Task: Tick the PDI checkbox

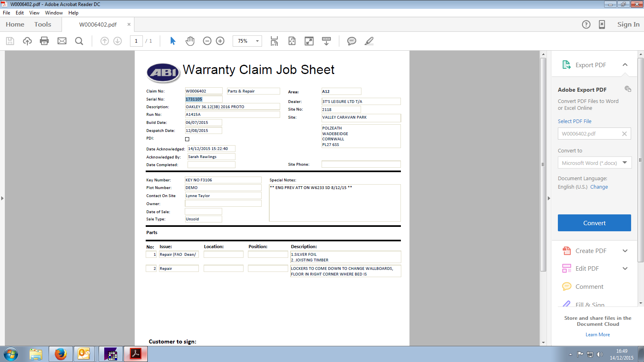Action: click(187, 139)
